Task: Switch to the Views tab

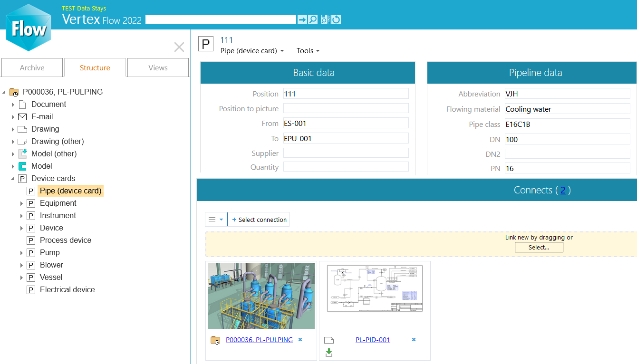Action: tap(158, 68)
